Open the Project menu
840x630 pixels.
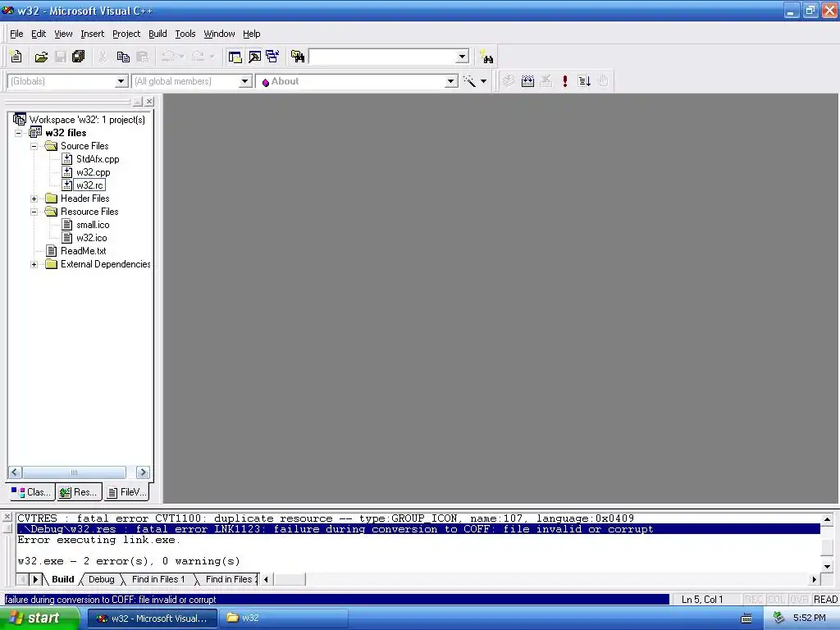click(126, 34)
